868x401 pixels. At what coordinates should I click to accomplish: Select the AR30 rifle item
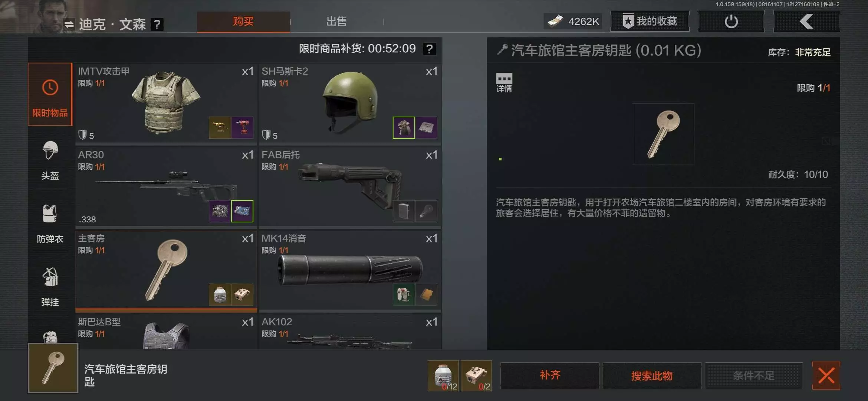[166, 187]
